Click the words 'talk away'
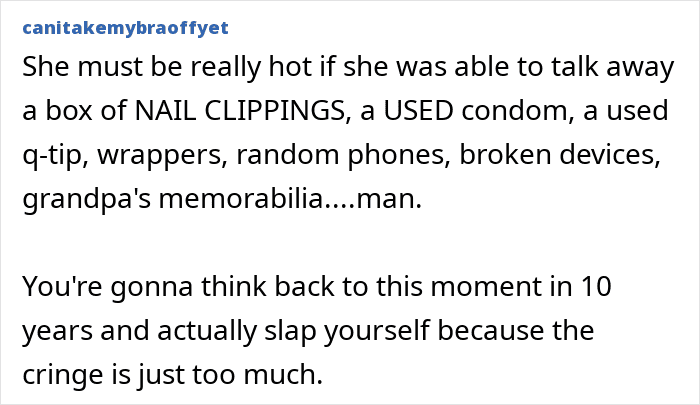The width and height of the screenshot is (700, 405). pyautogui.click(x=612, y=67)
